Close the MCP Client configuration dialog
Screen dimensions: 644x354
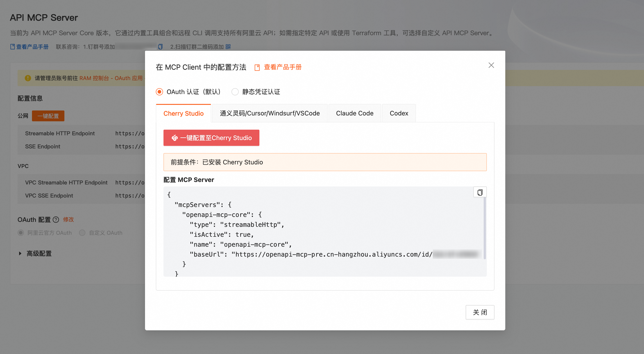coord(491,65)
